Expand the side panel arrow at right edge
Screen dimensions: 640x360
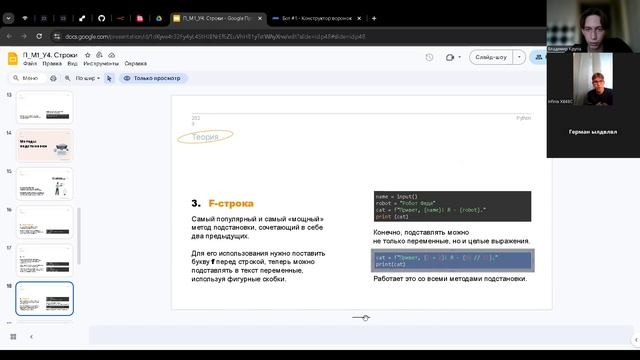pos(636,340)
